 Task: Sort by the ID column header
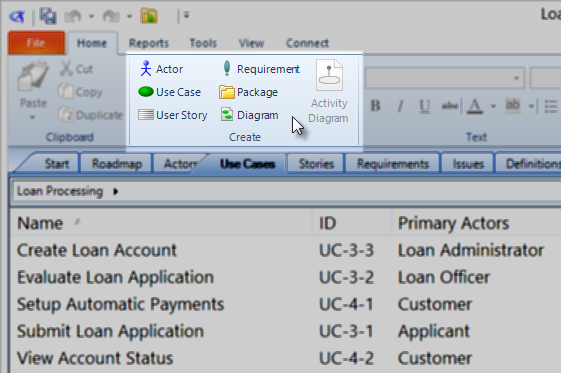353,223
